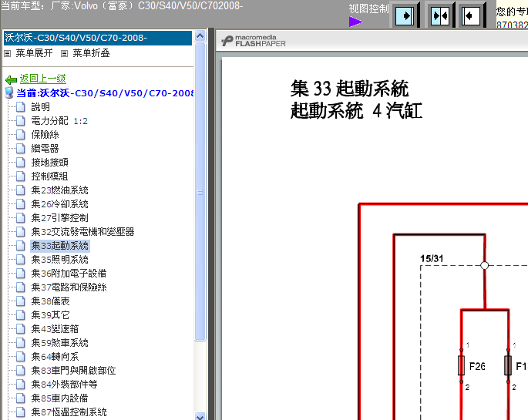528x420 pixels.
Task: Click tree panel scrollbar down arrow
Action: [x=200, y=416]
